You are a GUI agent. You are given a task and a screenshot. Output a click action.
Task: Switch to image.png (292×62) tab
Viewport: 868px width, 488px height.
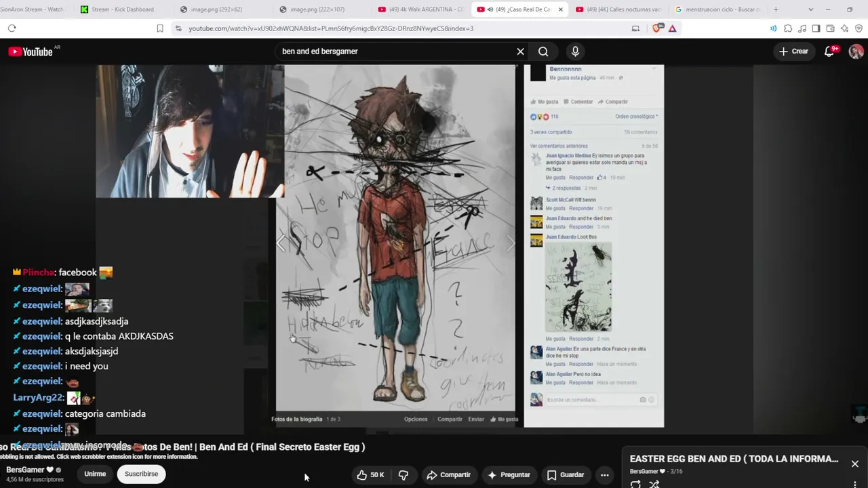tap(222, 9)
